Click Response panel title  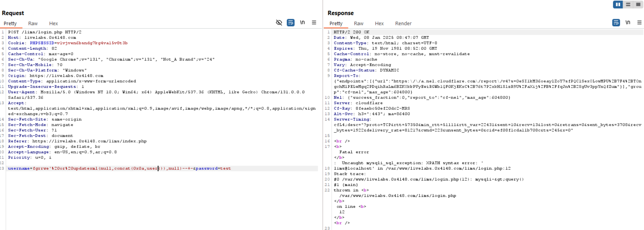coord(341,13)
